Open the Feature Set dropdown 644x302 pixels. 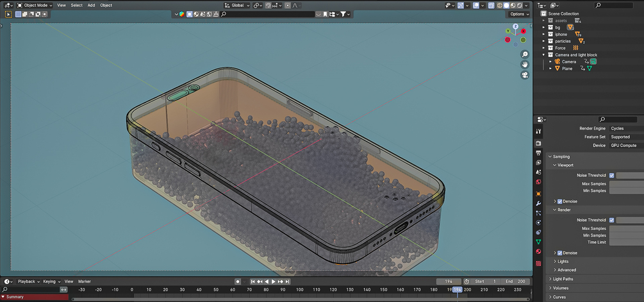tap(626, 137)
